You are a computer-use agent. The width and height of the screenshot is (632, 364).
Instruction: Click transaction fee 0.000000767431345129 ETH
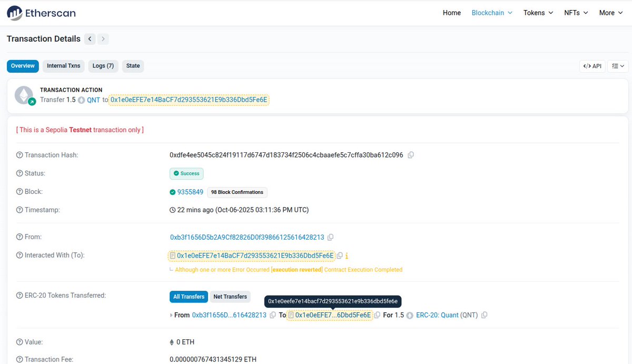213,359
